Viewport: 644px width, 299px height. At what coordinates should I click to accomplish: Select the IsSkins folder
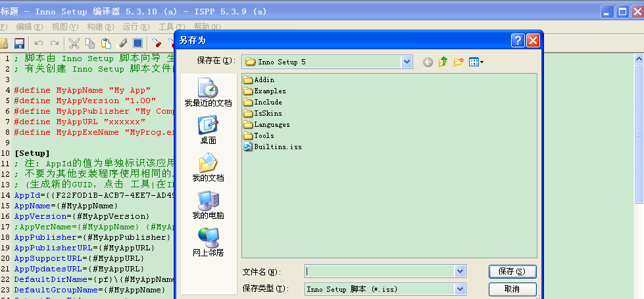coord(262,113)
